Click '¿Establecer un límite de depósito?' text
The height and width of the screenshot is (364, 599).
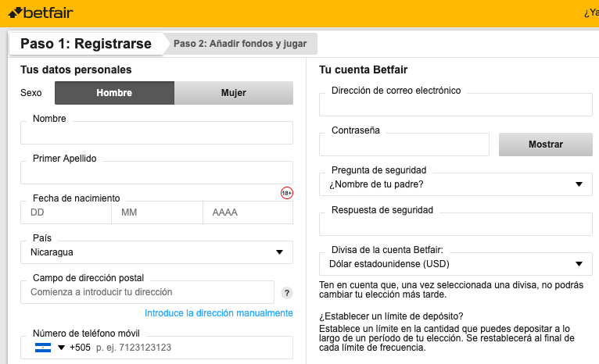click(x=391, y=316)
